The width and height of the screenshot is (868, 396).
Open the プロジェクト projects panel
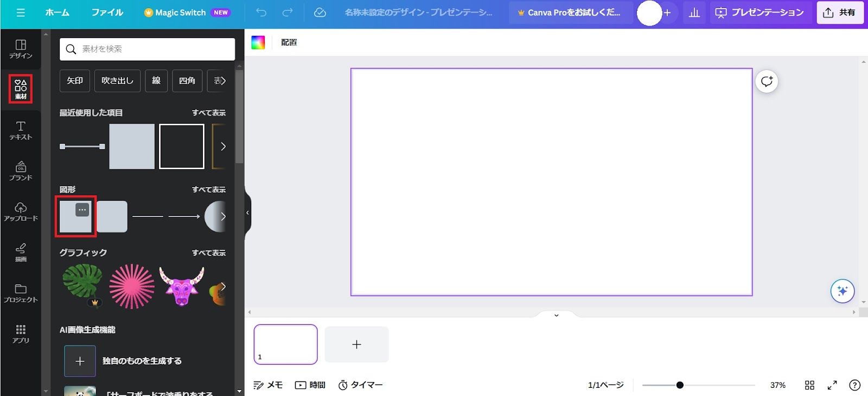[21, 293]
